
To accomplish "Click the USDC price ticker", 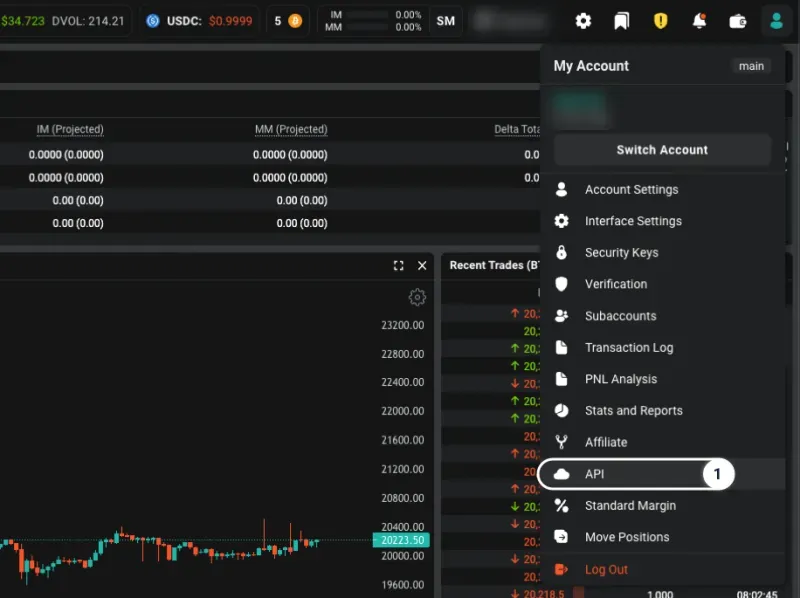I will tap(199, 21).
